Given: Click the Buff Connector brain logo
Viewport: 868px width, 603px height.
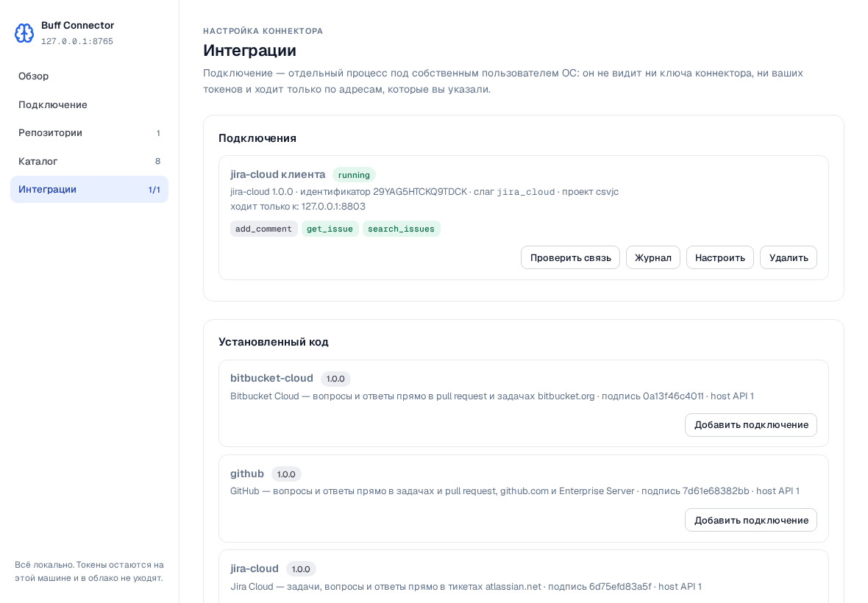Looking at the screenshot, I should (24, 33).
